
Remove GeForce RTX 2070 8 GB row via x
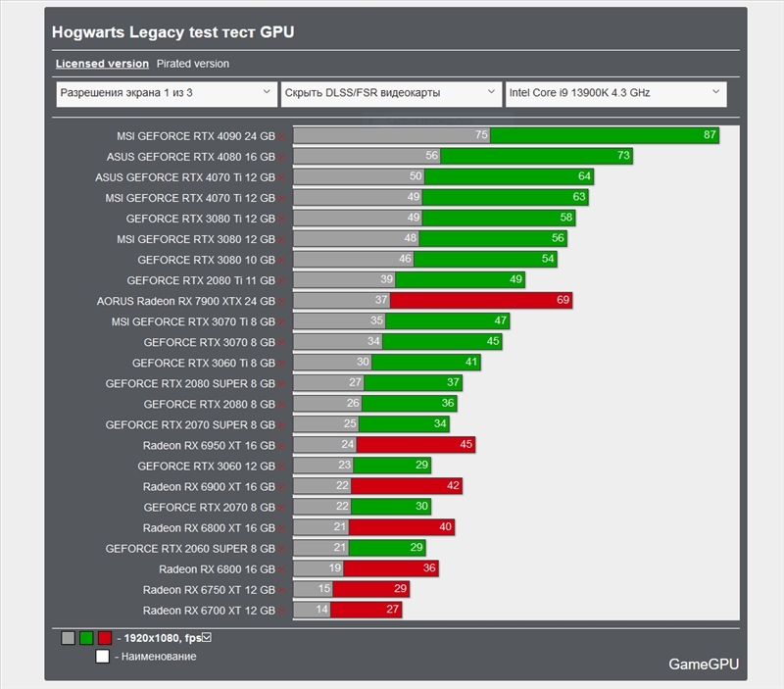click(x=282, y=508)
